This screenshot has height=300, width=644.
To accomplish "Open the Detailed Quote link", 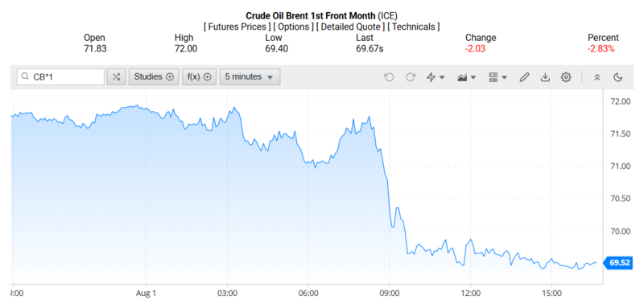I will tap(351, 27).
